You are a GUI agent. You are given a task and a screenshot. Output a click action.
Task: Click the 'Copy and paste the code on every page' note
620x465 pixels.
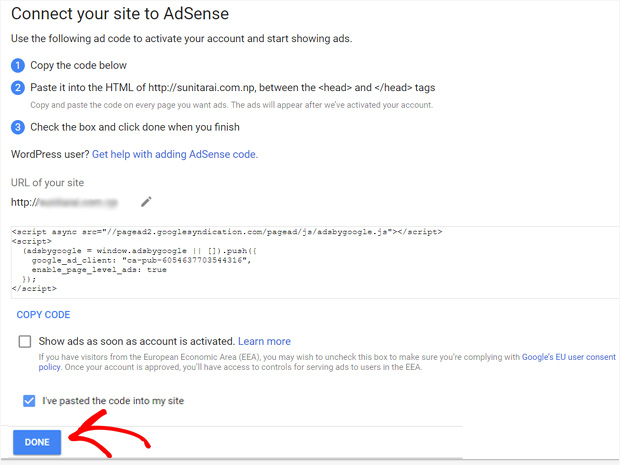[x=232, y=105]
